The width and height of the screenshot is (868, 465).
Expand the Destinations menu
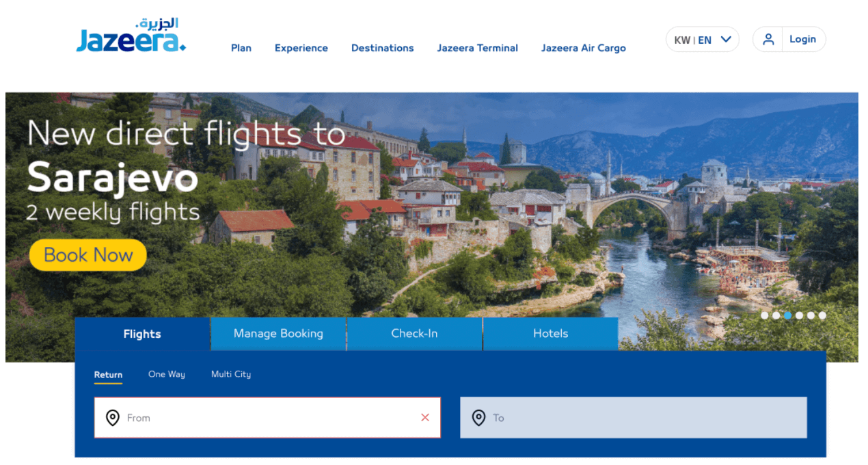[x=383, y=48]
